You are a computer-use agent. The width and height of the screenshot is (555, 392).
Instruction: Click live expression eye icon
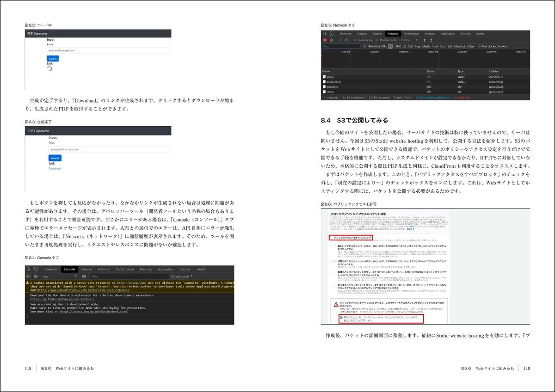pyautogui.click(x=84, y=276)
